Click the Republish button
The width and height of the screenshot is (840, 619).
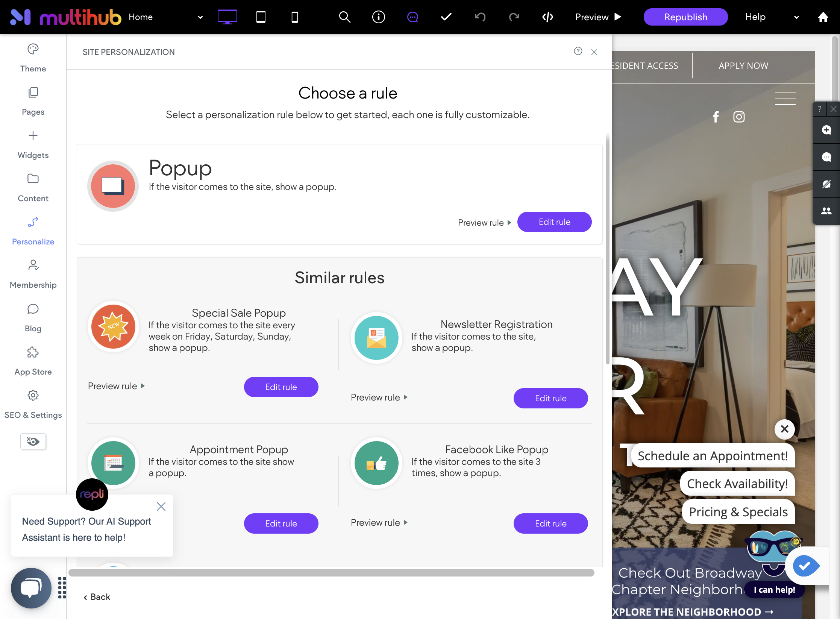685,17
